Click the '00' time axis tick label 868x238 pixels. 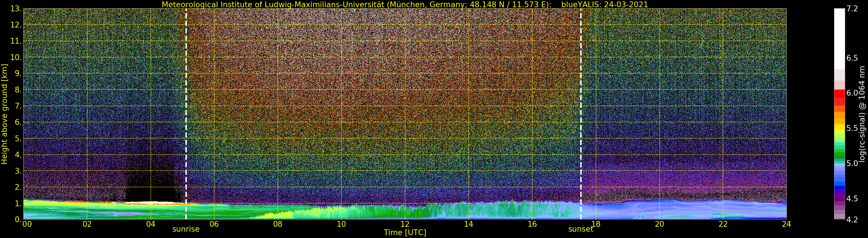pyautogui.click(x=27, y=224)
